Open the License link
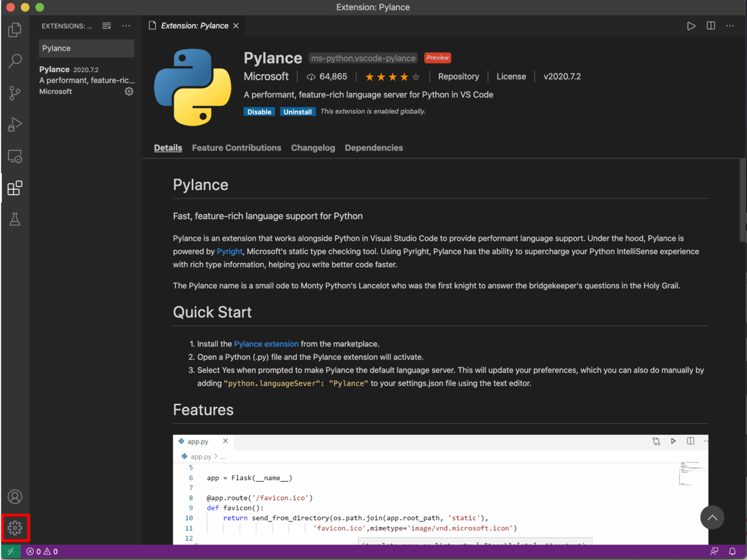 (511, 77)
